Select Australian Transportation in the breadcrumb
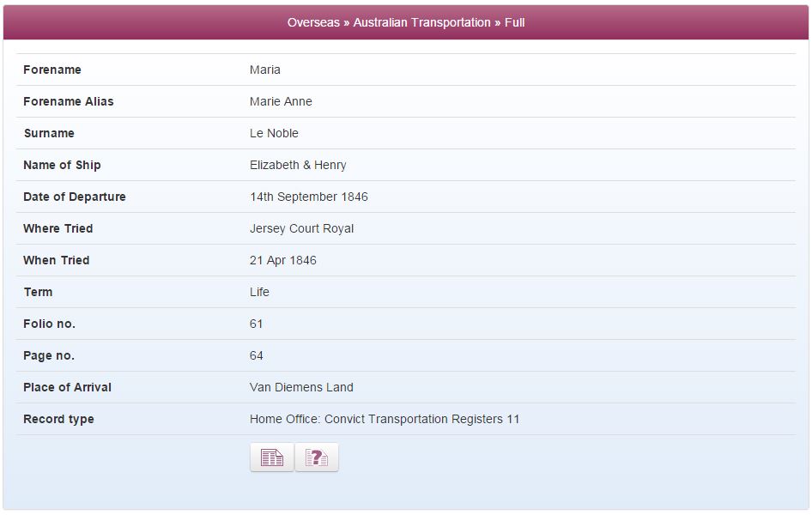 click(x=421, y=23)
